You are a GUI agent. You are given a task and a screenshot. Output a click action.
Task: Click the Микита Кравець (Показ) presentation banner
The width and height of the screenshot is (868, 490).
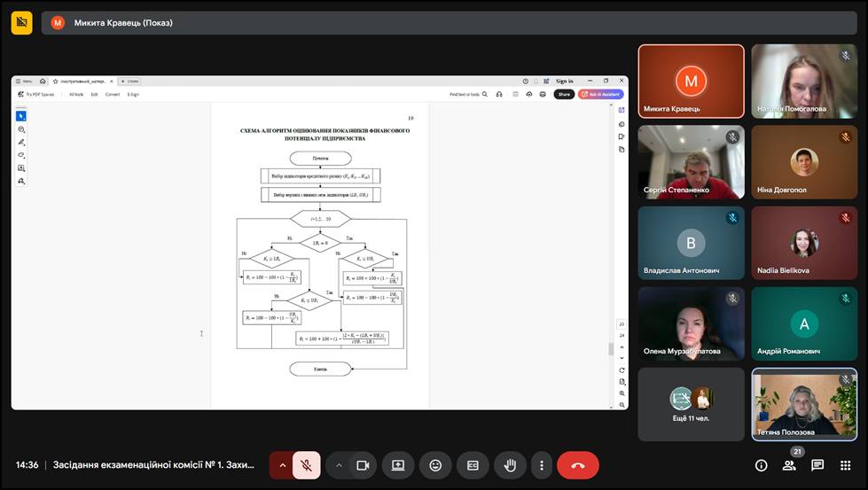tap(124, 23)
